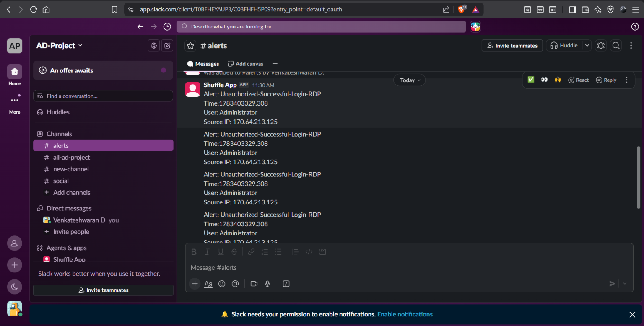The image size is (644, 326).
Task: Dismiss the notifications permission banner
Action: 632,314
